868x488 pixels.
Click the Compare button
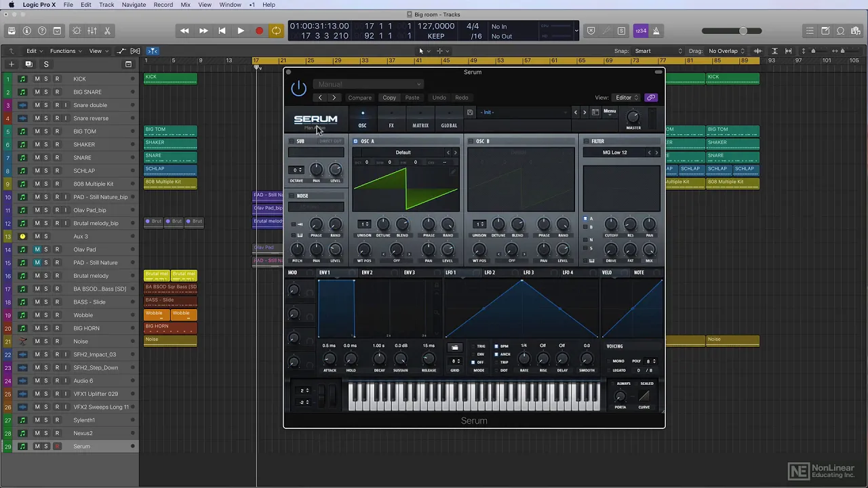359,98
